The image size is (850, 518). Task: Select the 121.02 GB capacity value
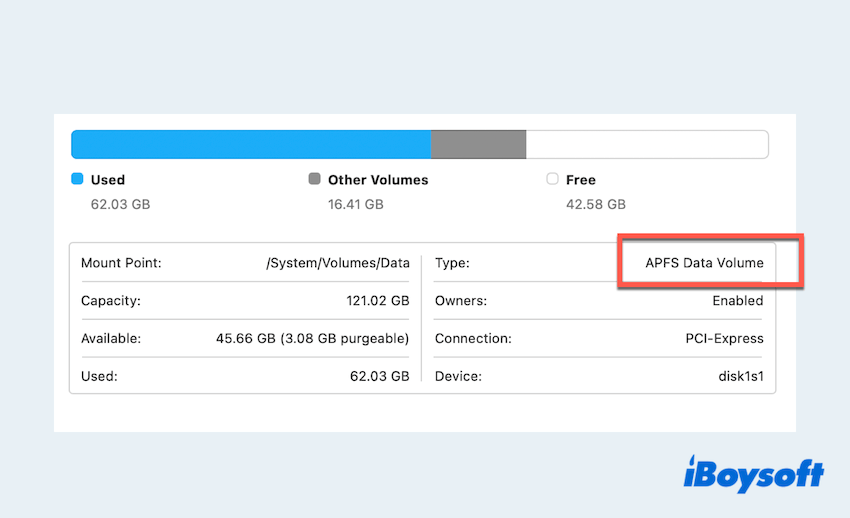[x=371, y=300]
